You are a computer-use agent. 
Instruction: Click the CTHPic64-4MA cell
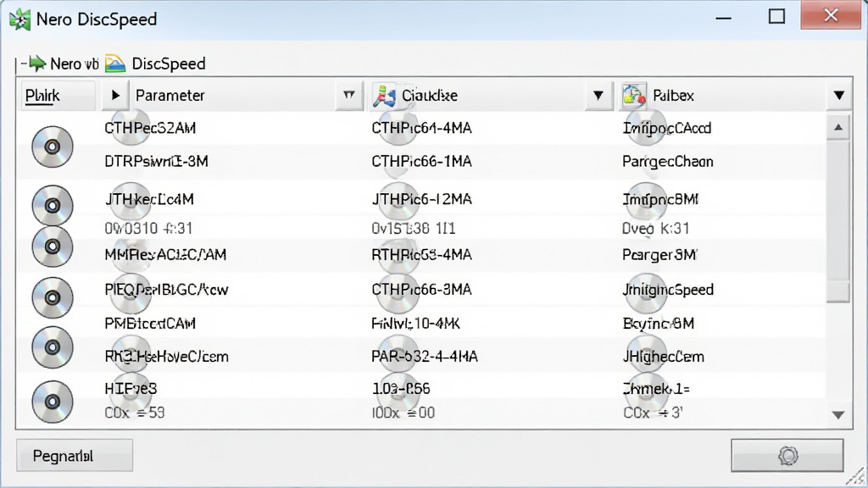point(421,129)
